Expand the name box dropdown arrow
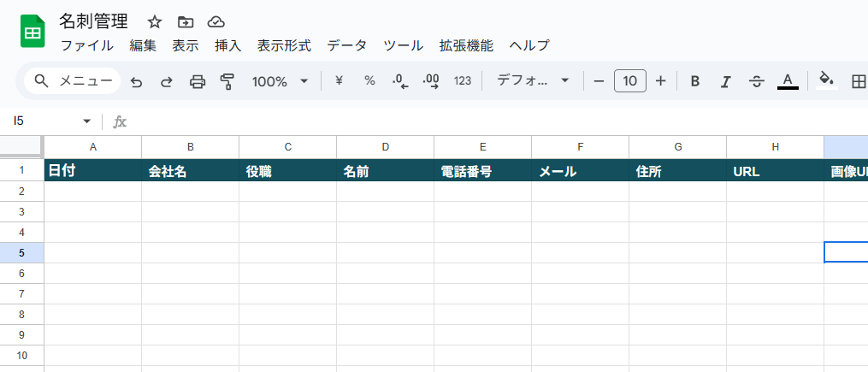868x372 pixels. pyautogui.click(x=86, y=121)
